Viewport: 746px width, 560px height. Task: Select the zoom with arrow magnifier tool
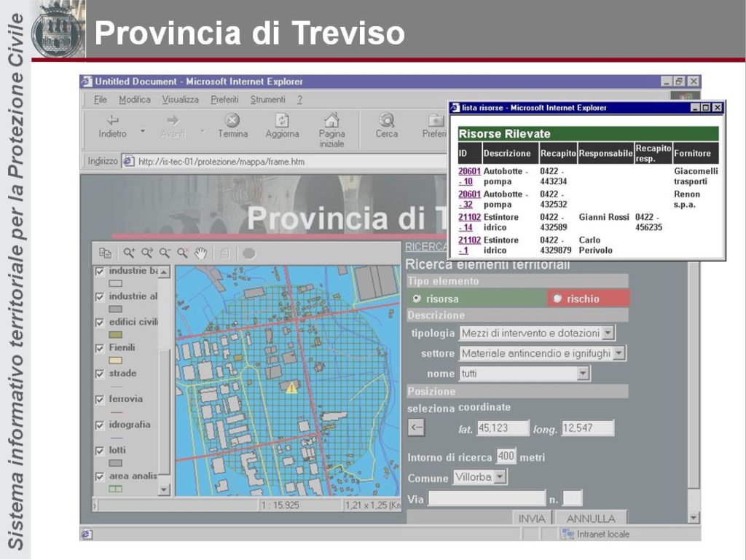[x=147, y=253]
